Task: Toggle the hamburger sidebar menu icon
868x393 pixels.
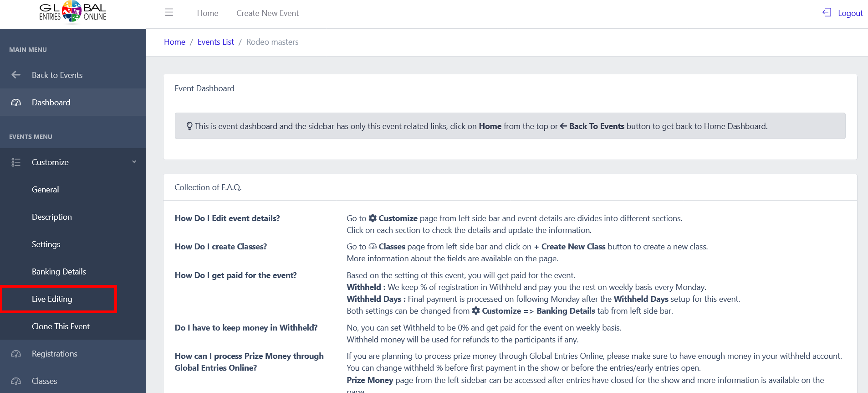Action: [169, 12]
